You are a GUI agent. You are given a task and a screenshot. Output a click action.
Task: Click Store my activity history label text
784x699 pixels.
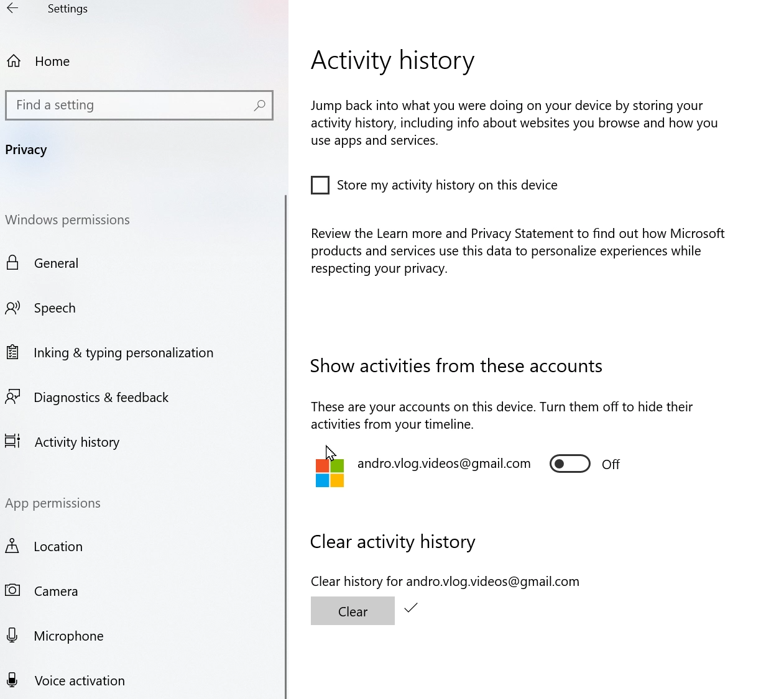[447, 185]
